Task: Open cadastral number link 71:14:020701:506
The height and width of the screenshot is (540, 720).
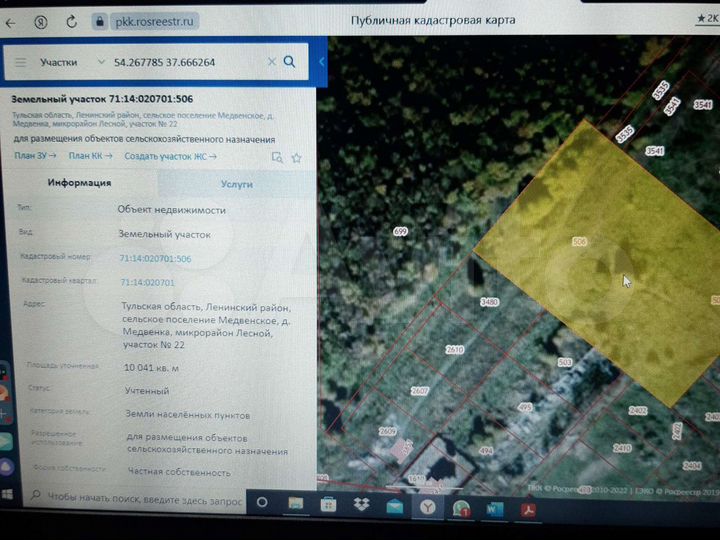Action: [155, 259]
